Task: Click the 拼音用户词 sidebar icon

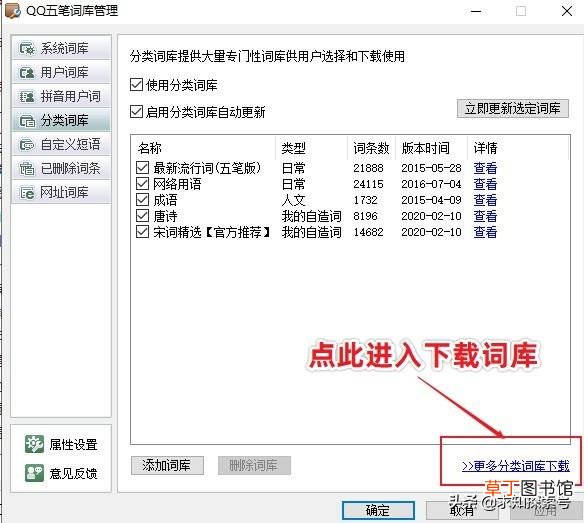Action: [x=27, y=96]
